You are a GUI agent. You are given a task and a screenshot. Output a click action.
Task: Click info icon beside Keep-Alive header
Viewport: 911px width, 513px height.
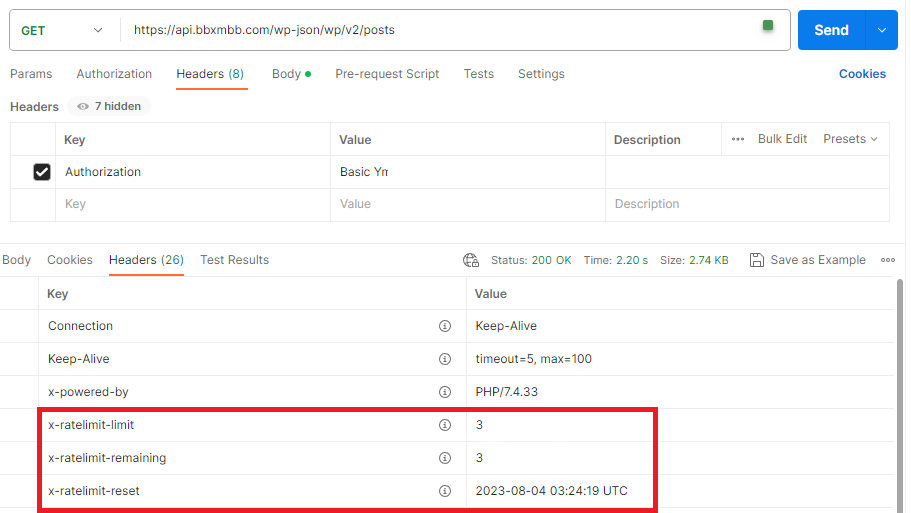tap(445, 359)
